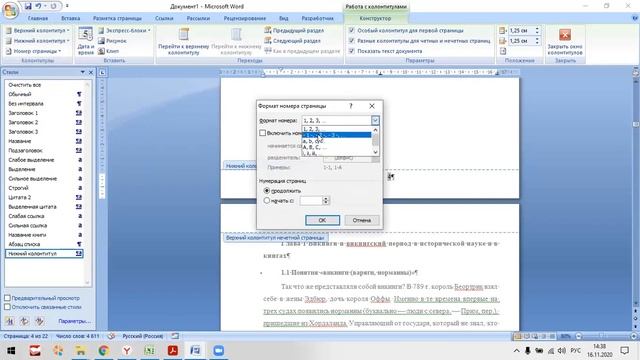Open Нижний колонтитул ribbon dropdown

pos(37,41)
